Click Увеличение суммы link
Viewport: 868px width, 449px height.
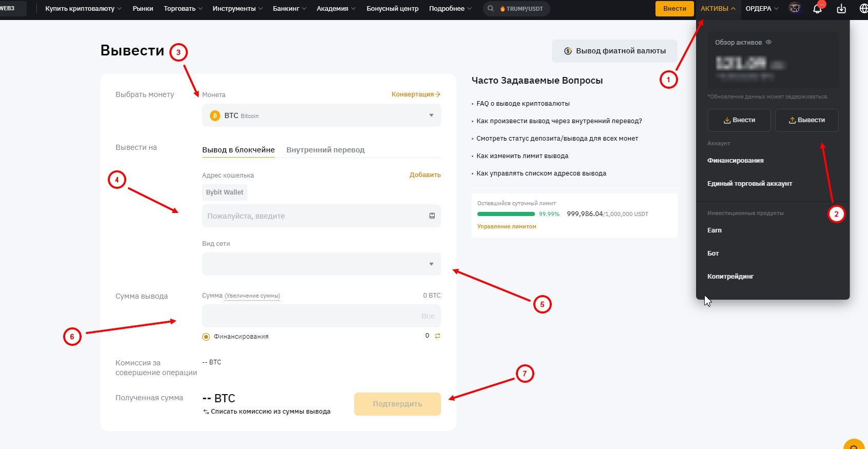coord(252,296)
